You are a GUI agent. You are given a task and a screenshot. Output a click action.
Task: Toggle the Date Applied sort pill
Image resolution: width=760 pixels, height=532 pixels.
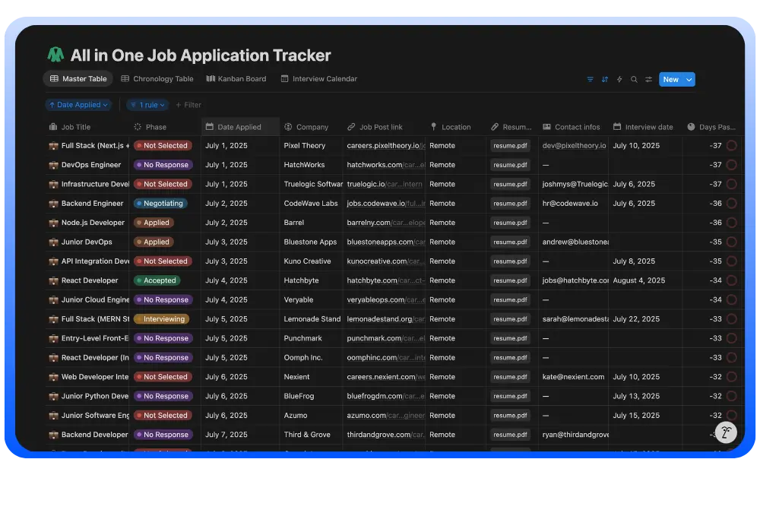(78, 104)
